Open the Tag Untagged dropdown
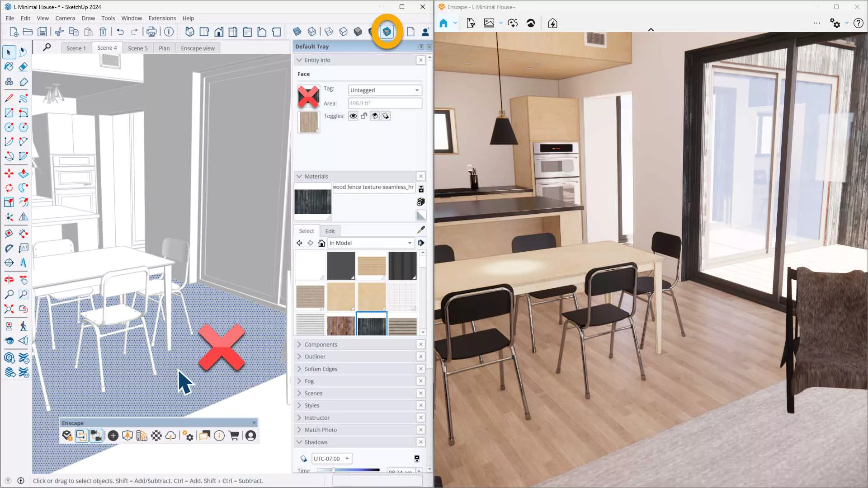Viewport: 868px width, 488px height. (385, 90)
